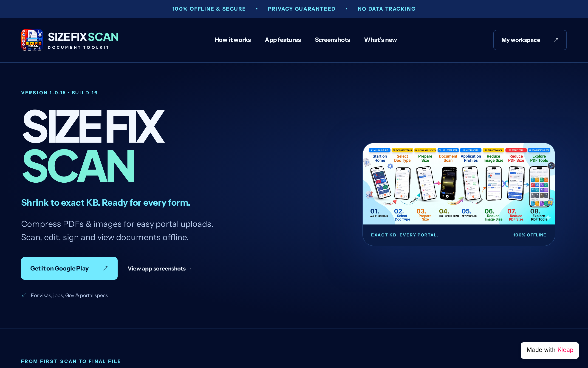Open the Screenshots nav link

pos(332,40)
